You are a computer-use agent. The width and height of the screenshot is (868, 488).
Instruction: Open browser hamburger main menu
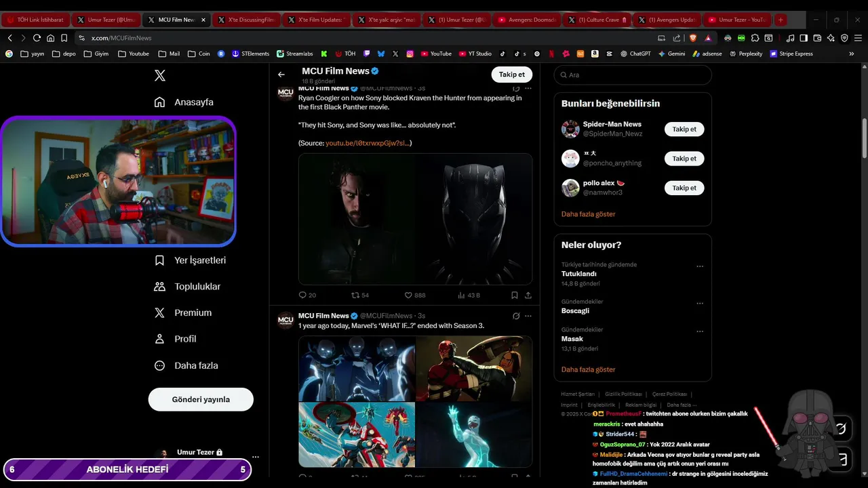click(858, 38)
